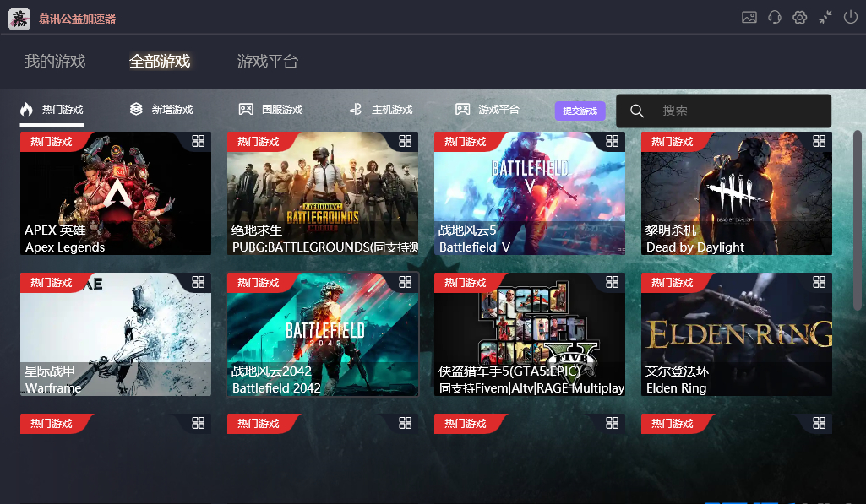Click the grid icon on the Apex Legends card
The height and width of the screenshot is (504, 866).
point(199,141)
